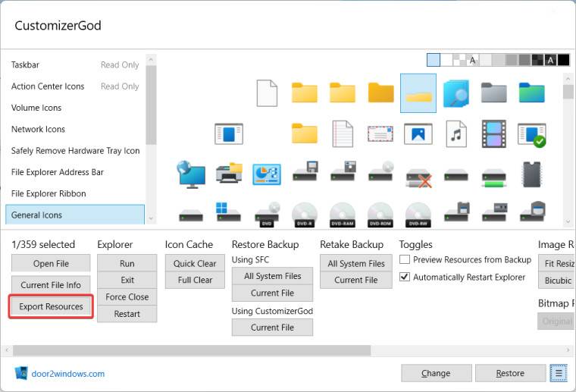The width and height of the screenshot is (576, 392).
Task: Select the music note file icon
Action: pyautogui.click(x=456, y=134)
